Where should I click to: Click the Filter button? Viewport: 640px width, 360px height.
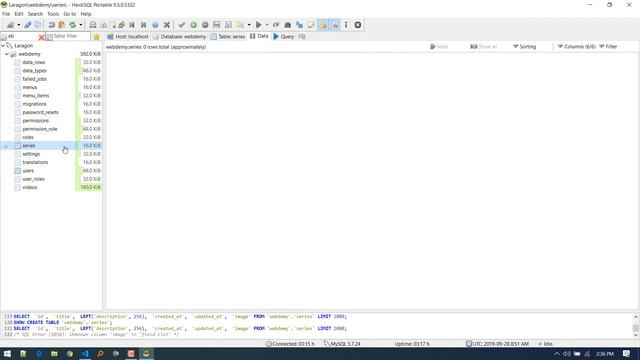[608, 47]
